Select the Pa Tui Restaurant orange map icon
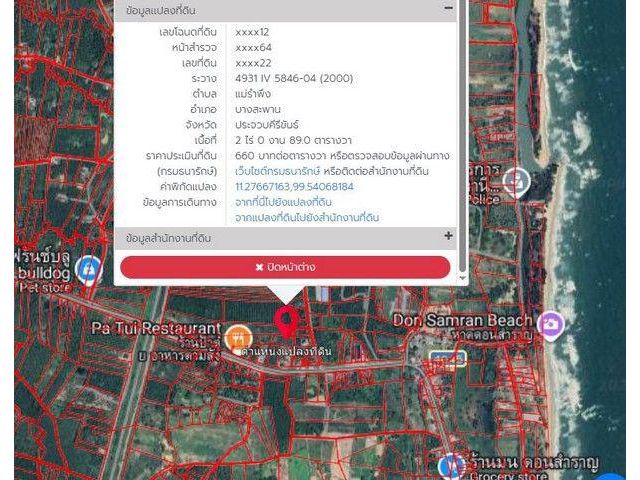The width and height of the screenshot is (640, 480). pos(238,338)
